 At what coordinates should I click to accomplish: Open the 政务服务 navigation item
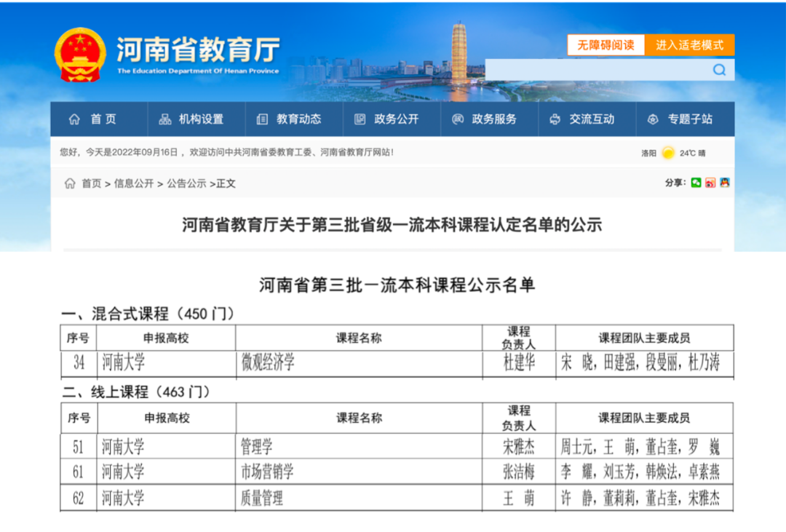[x=485, y=119]
